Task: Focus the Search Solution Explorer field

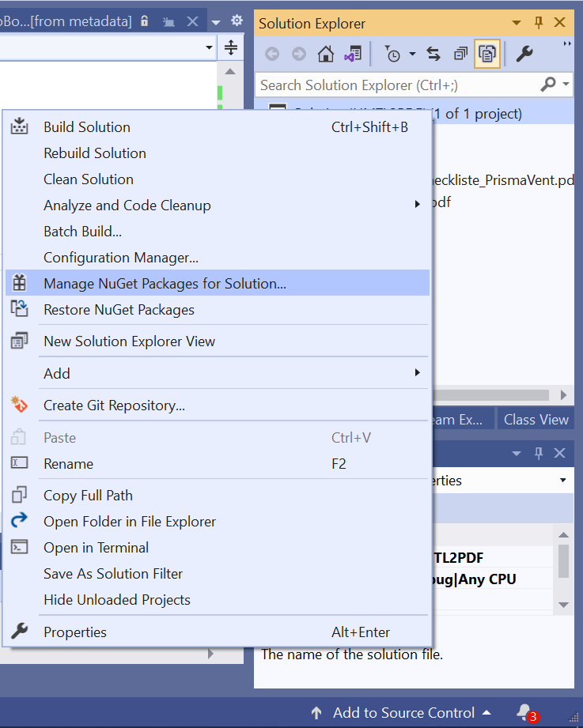Action: [397, 85]
